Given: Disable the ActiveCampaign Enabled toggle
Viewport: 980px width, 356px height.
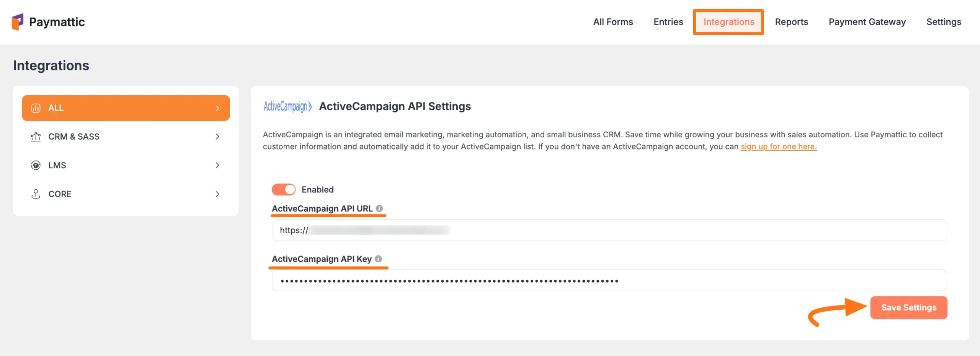Looking at the screenshot, I should 284,189.
